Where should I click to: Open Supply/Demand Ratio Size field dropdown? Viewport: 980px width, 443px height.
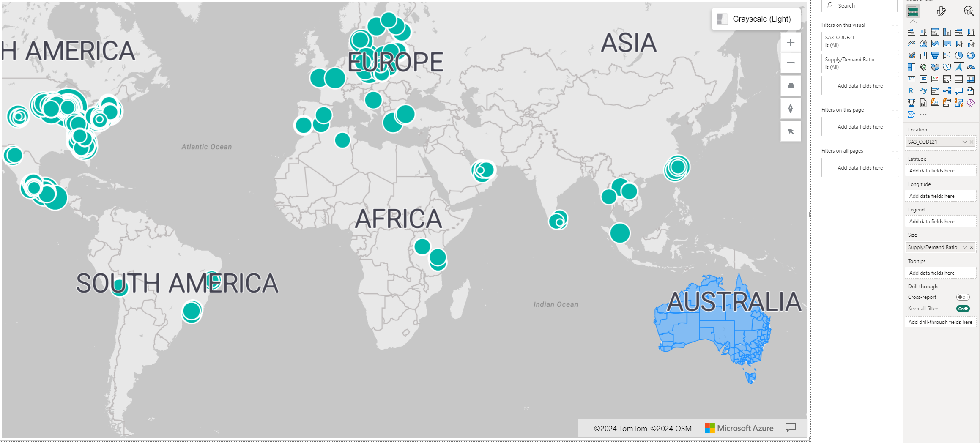click(x=965, y=247)
